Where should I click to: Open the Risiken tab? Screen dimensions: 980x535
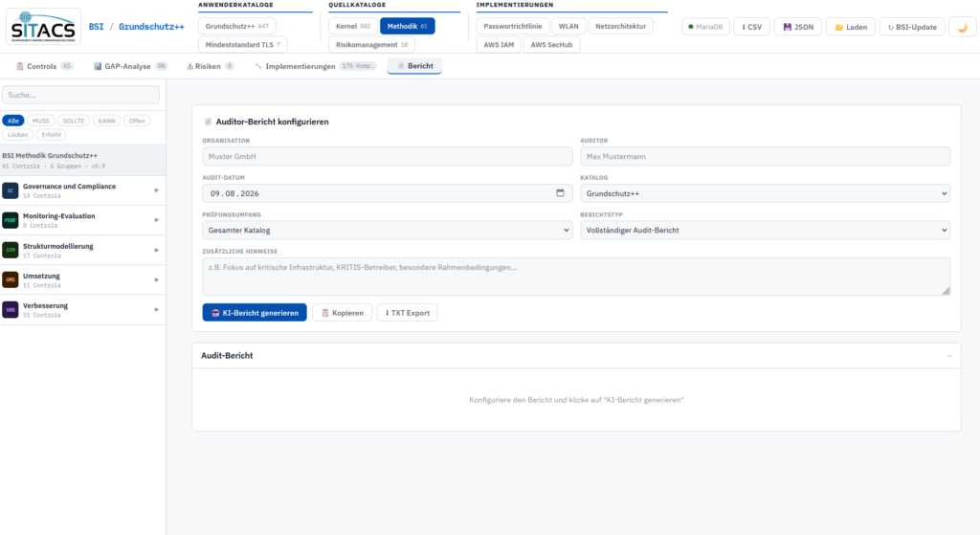point(210,66)
